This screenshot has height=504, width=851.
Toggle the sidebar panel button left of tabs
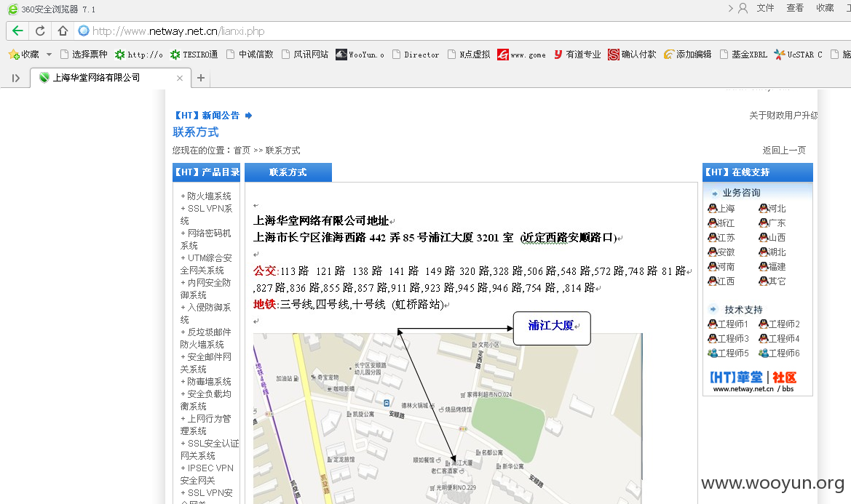coord(16,78)
